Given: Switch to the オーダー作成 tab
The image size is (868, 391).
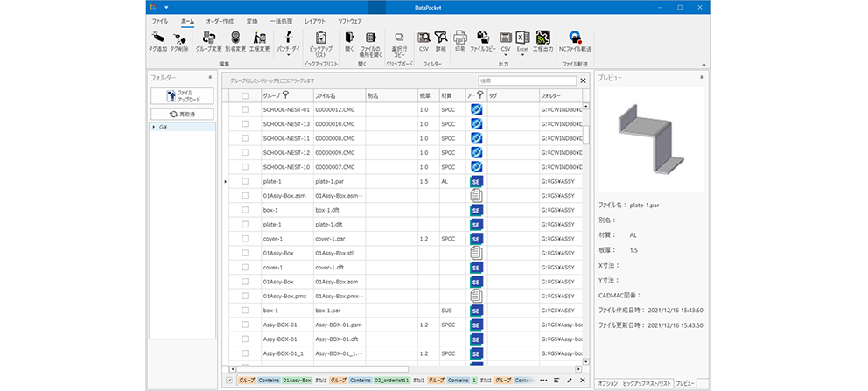Looking at the screenshot, I should 220,21.
